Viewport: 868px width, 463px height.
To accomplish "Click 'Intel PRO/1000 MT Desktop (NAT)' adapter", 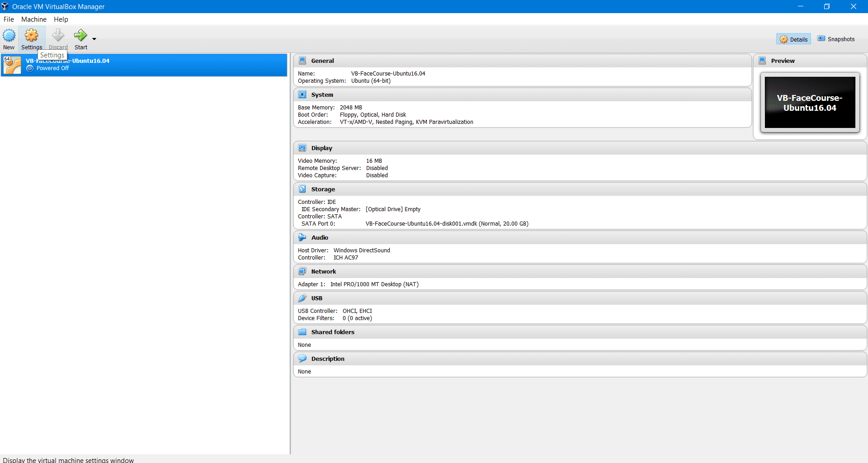I will [374, 284].
